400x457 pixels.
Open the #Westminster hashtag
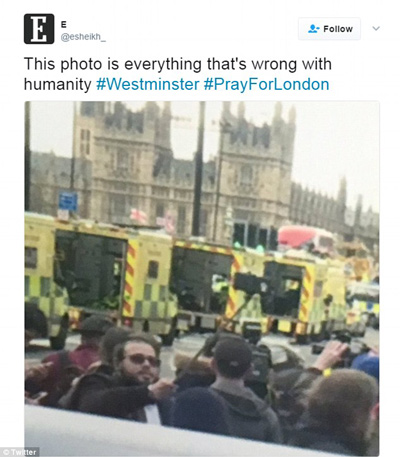click(x=148, y=84)
